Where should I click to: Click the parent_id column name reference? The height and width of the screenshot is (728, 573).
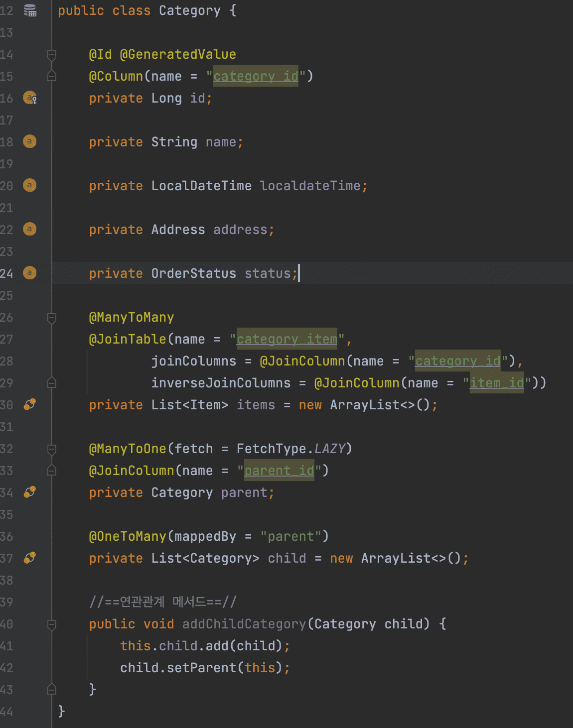tap(279, 471)
